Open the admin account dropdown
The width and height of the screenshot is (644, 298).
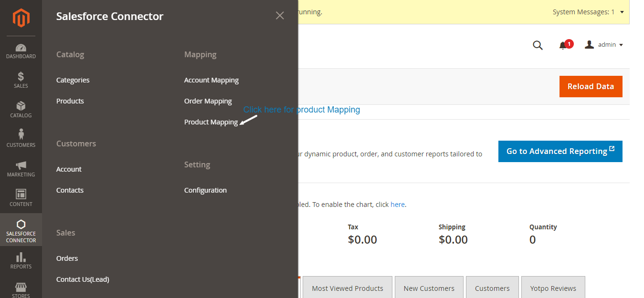[604, 44]
